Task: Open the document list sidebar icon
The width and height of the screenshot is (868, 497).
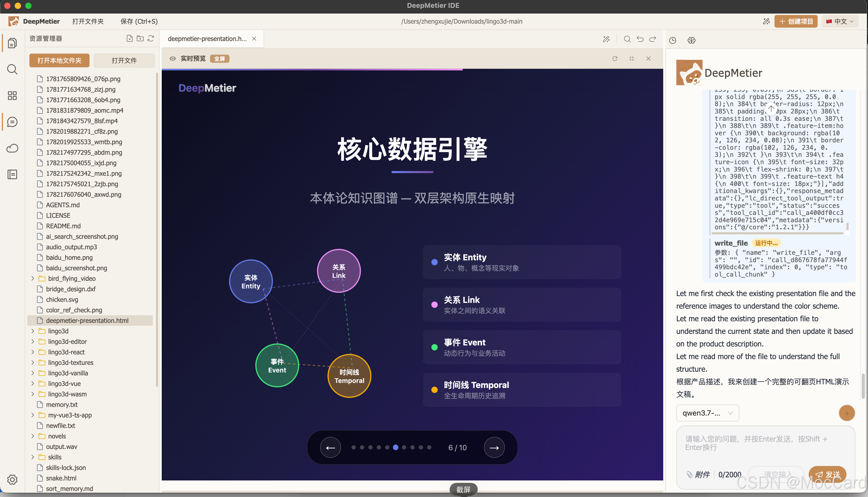Action: [x=12, y=174]
